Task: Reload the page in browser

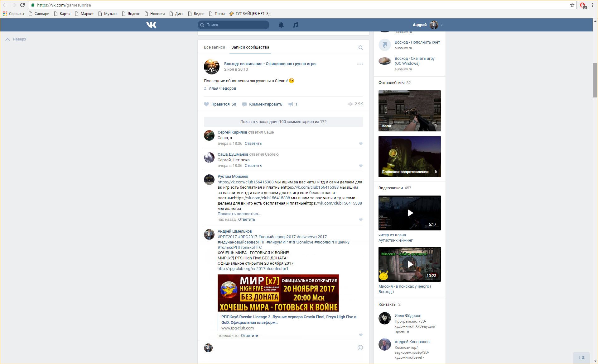Action: (x=22, y=5)
